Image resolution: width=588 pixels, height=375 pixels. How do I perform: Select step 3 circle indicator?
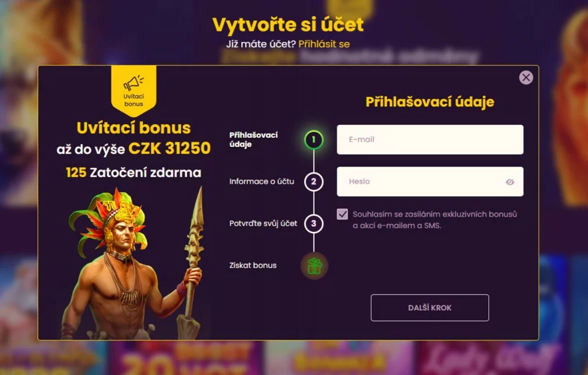pos(314,224)
